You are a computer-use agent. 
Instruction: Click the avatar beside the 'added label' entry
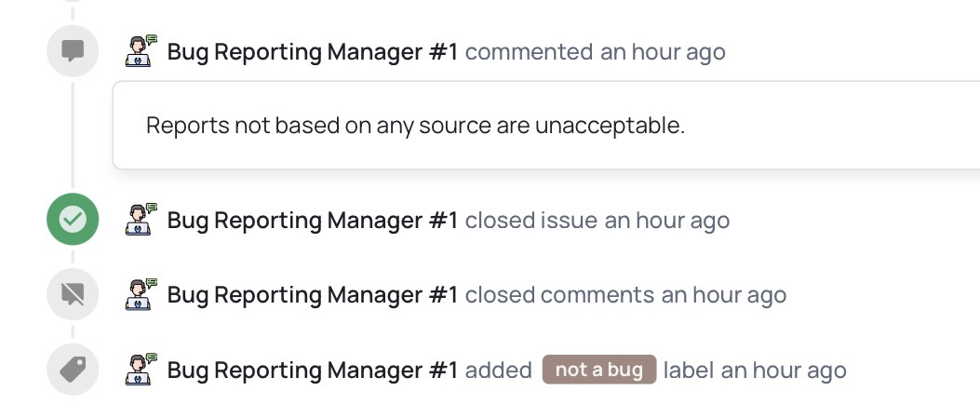(141, 371)
